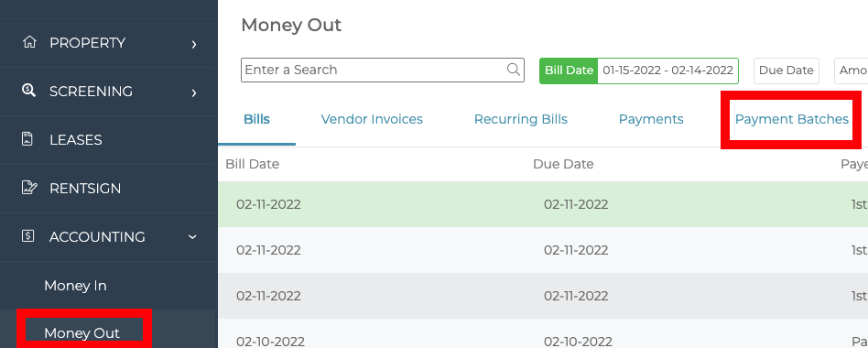The height and width of the screenshot is (348, 868).
Task: Switch to the Recurring Bills tab
Action: [521, 119]
